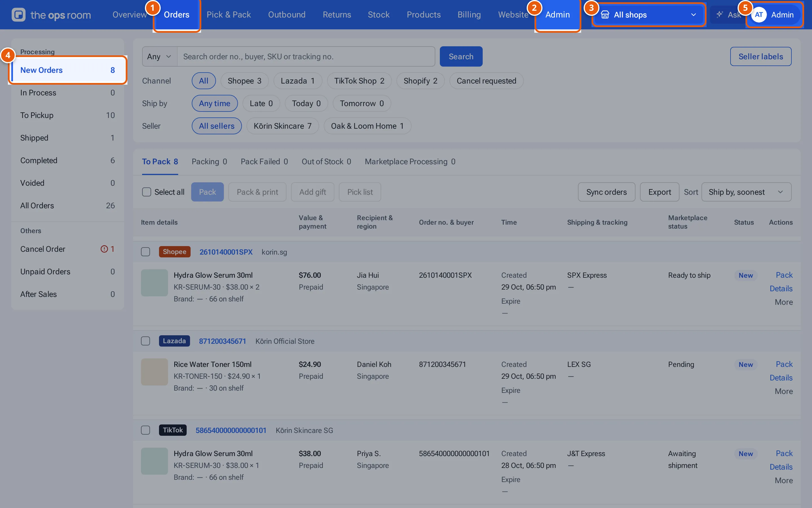Tick checkbox for TikTok order 586540000000000101

[145, 430]
